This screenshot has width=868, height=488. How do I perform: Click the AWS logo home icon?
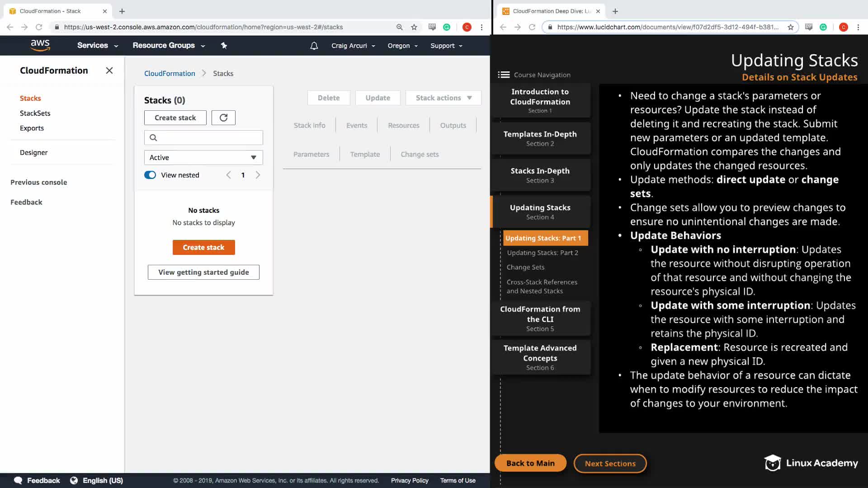tap(40, 45)
